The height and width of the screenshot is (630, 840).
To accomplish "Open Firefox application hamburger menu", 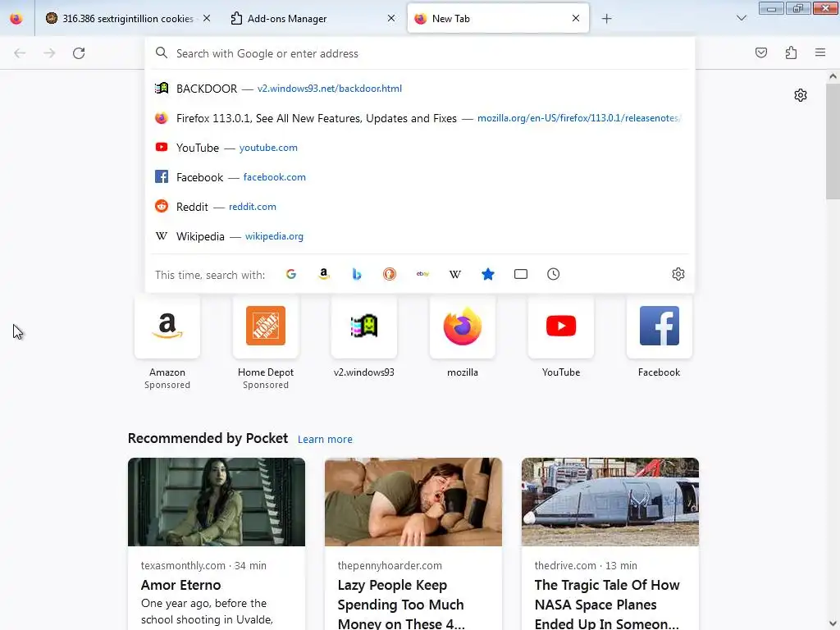I will click(x=820, y=52).
